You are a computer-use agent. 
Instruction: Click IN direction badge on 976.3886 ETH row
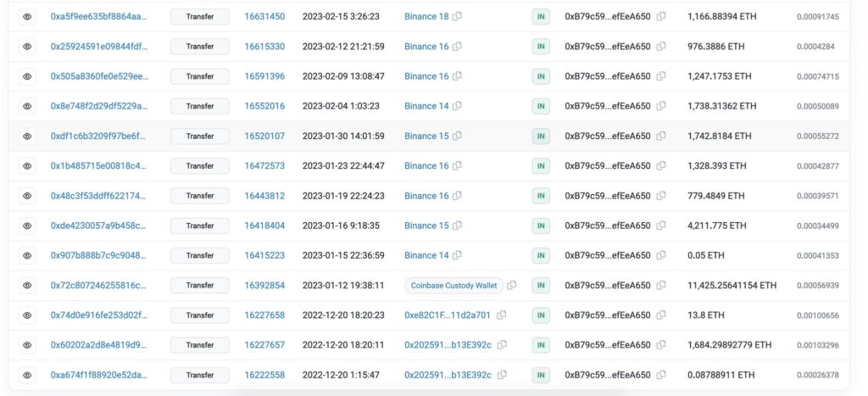pos(541,47)
